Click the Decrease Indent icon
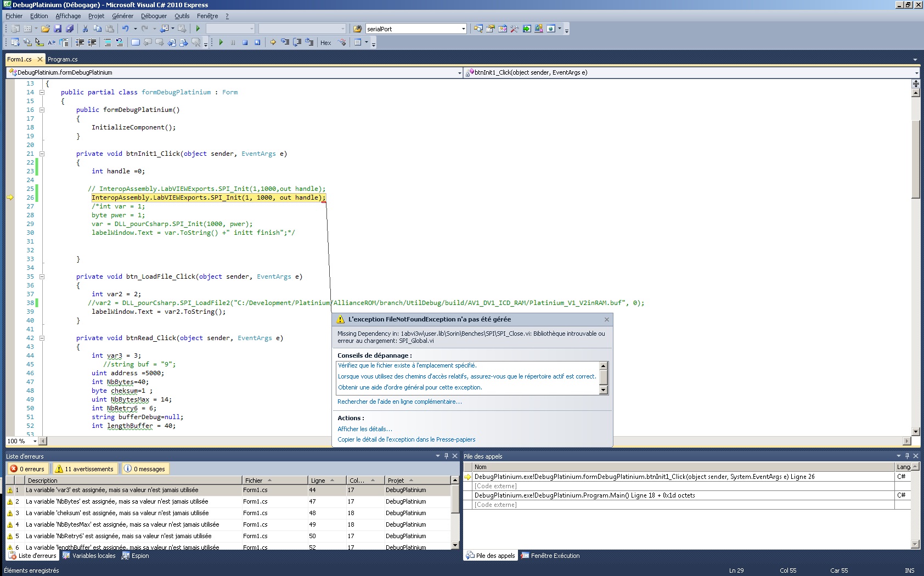 (80, 42)
